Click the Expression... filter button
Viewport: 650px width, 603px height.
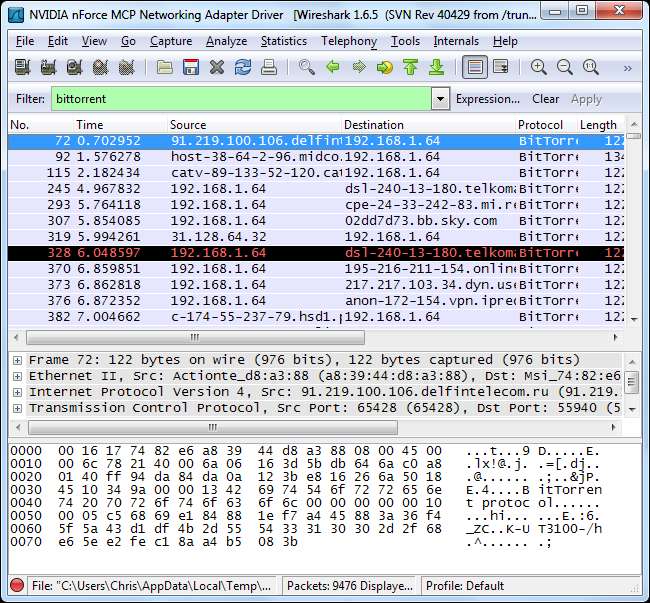tap(488, 99)
